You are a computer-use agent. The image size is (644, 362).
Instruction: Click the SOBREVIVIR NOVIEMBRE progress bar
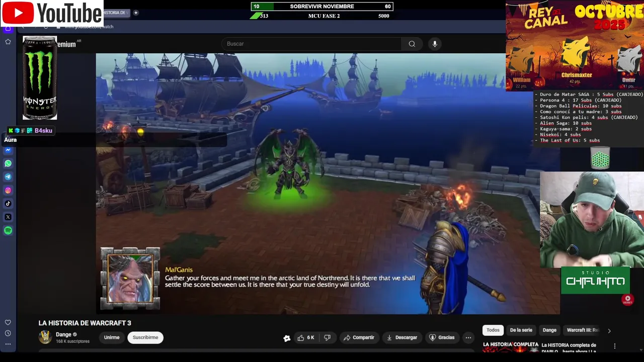[x=322, y=7]
